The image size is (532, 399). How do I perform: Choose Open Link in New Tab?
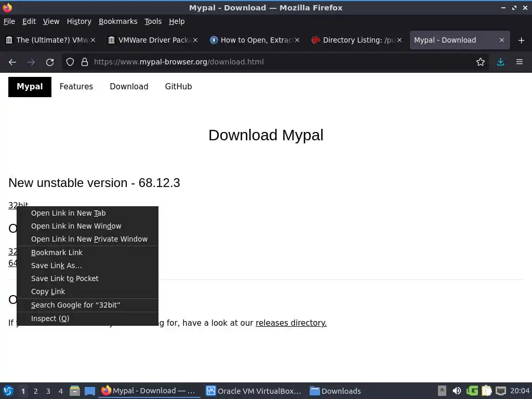click(87, 213)
